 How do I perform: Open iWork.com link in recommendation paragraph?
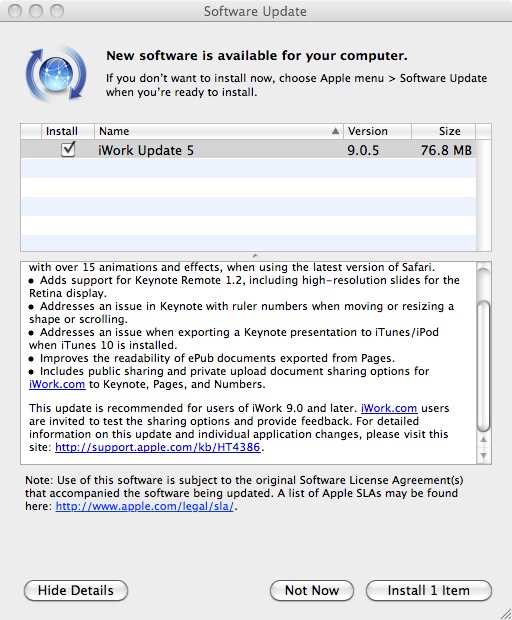click(389, 408)
